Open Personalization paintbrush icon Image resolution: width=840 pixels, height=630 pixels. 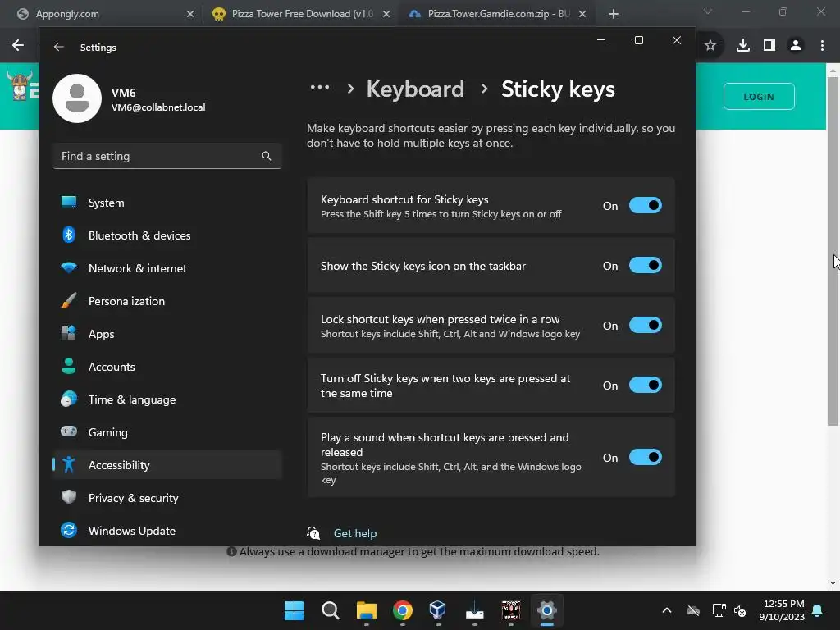pyautogui.click(x=69, y=300)
